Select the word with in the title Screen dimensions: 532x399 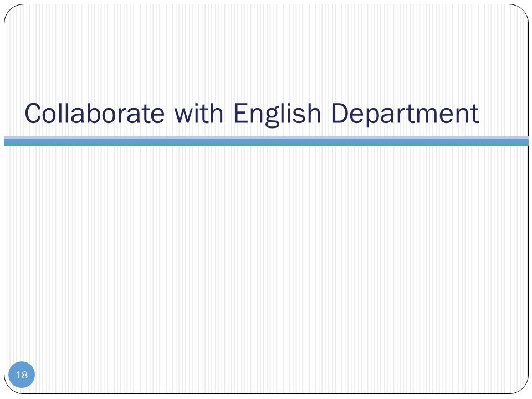(199, 113)
